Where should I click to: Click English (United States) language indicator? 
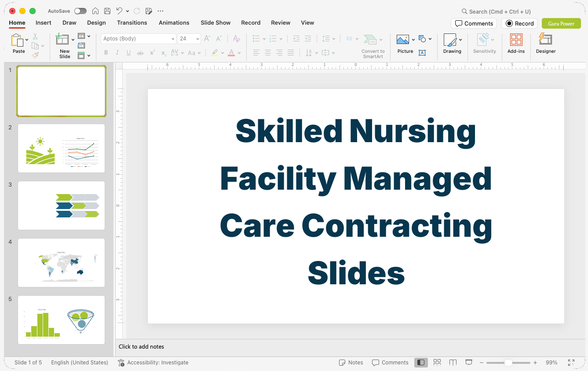pyautogui.click(x=80, y=363)
